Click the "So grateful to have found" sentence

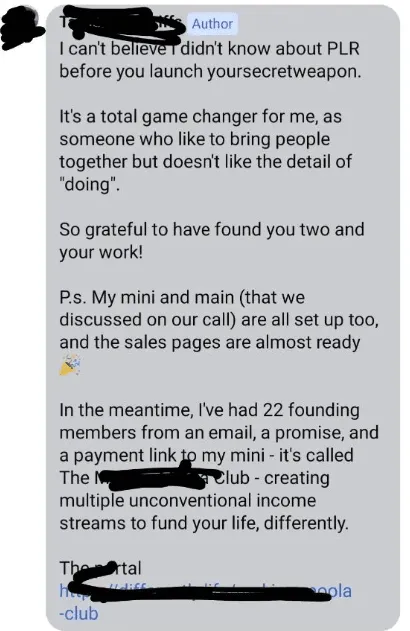(x=212, y=230)
